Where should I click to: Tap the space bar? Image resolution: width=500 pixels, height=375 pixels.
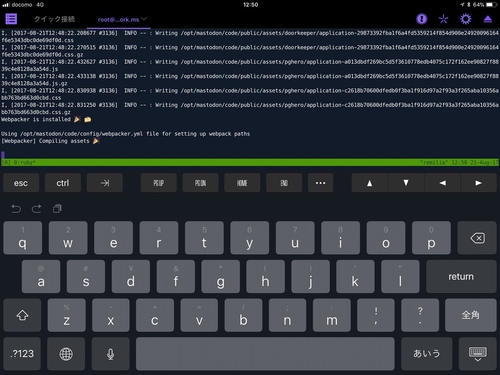coord(265,354)
